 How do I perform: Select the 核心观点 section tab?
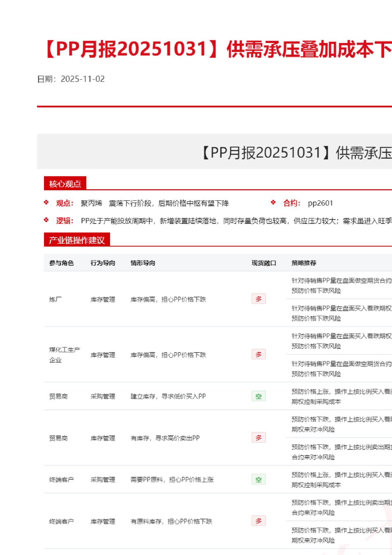[x=65, y=184]
